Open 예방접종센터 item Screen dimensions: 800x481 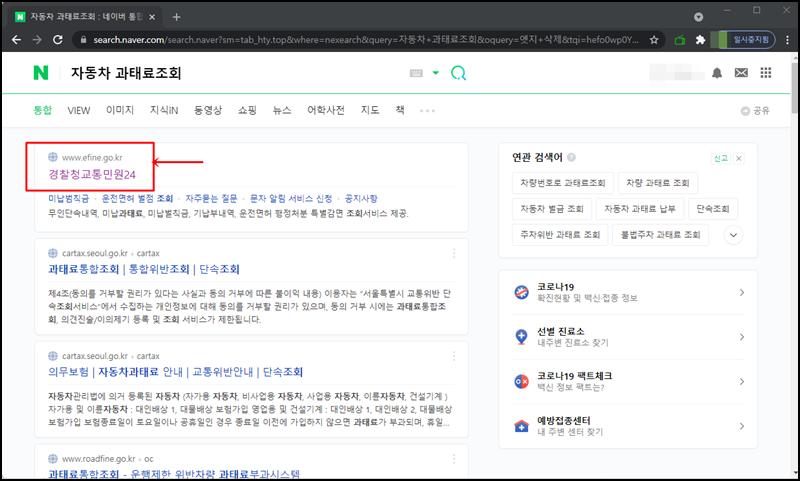coord(629,426)
